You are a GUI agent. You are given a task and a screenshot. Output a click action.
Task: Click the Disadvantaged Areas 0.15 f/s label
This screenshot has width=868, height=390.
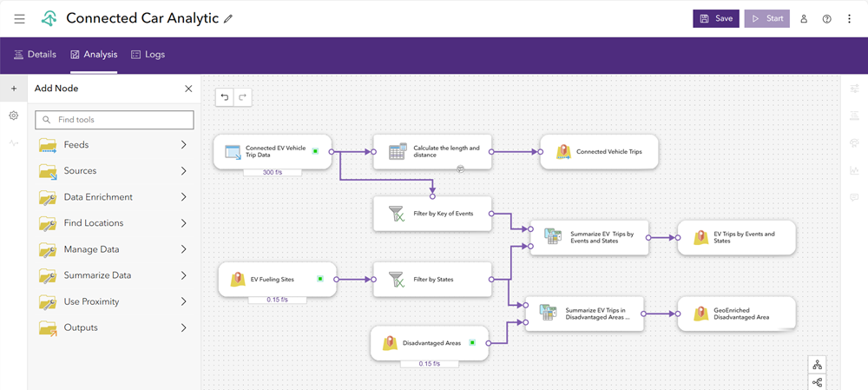[430, 364]
